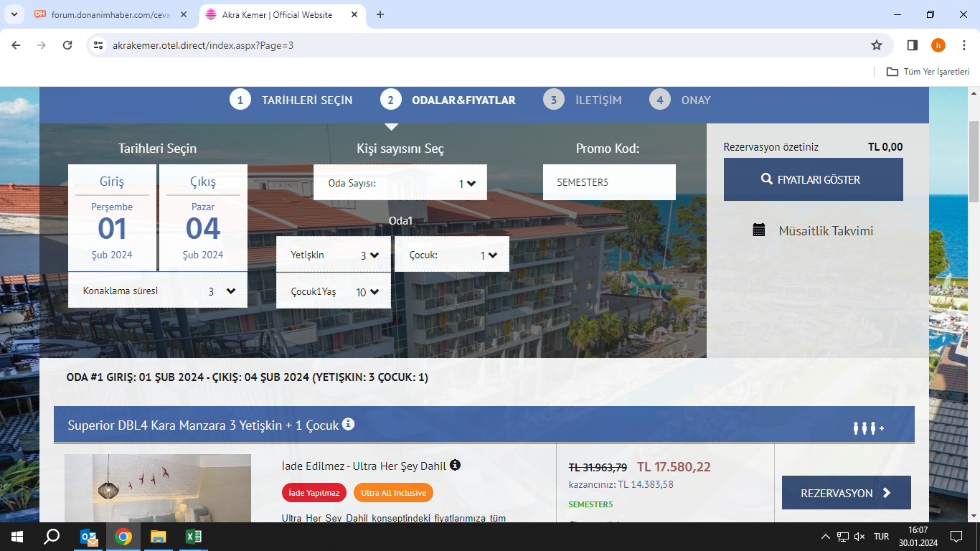Close the Akra Kemer tab

coord(353,14)
